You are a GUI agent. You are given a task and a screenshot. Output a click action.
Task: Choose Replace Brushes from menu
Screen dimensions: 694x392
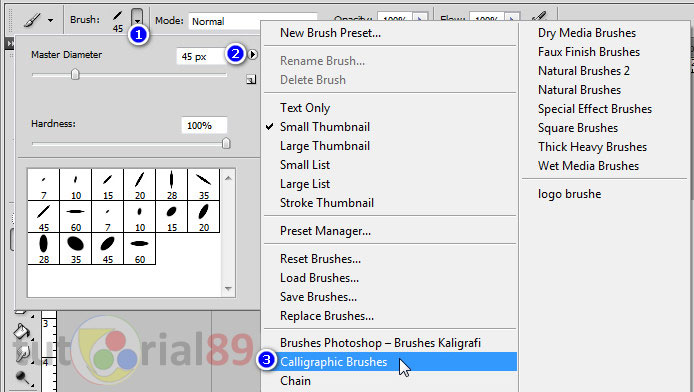[327, 316]
